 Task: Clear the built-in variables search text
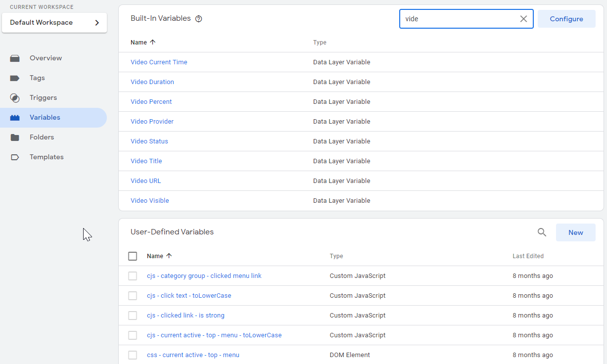(x=523, y=19)
